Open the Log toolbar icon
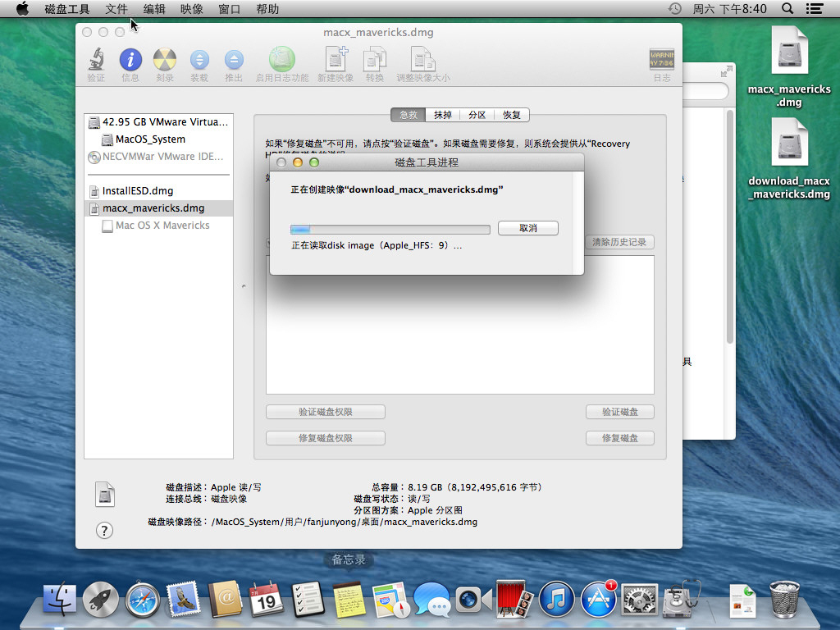 point(662,59)
